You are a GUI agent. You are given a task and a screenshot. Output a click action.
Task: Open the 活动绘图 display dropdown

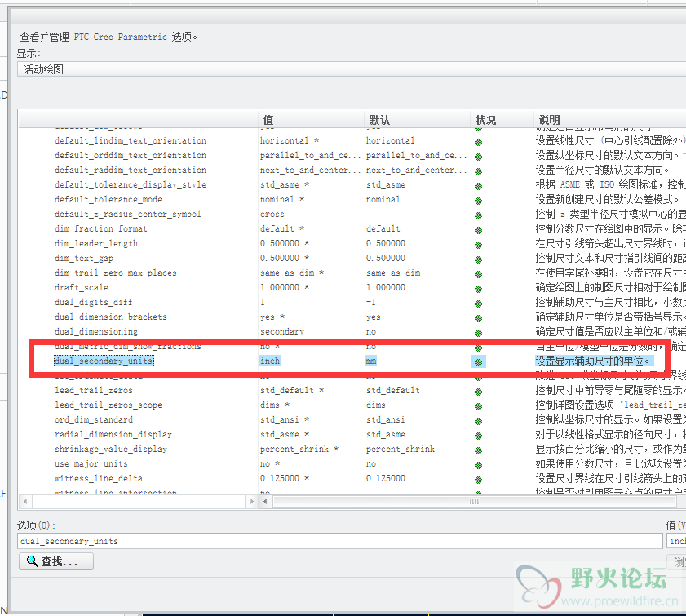coord(352,69)
